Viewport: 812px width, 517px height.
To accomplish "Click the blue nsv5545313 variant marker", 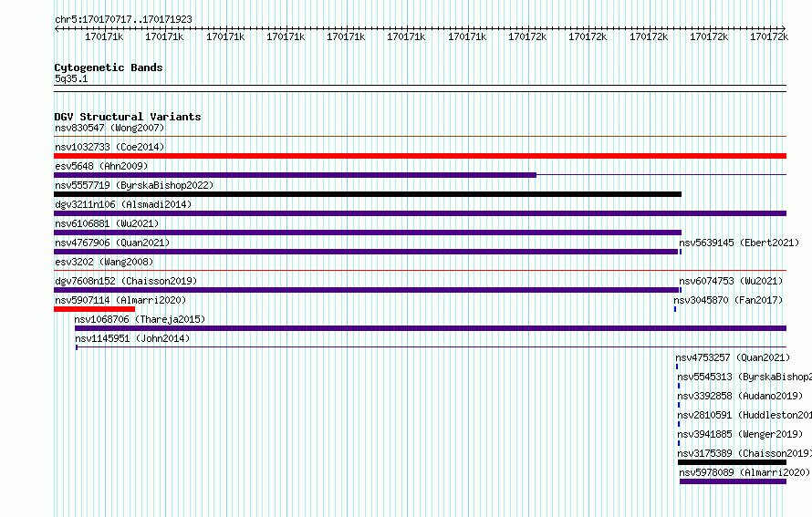I will 679,386.
